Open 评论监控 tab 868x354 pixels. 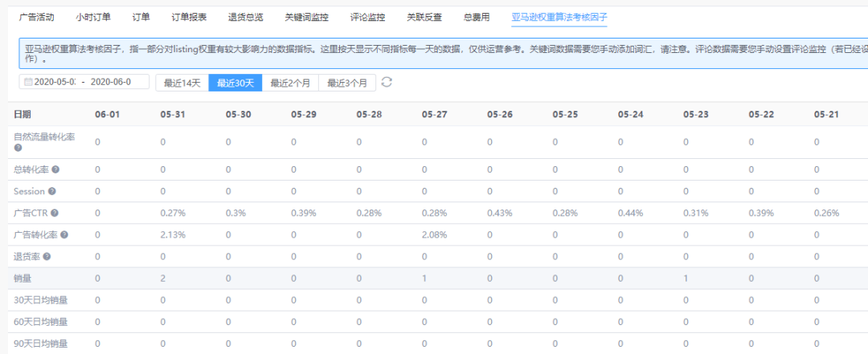367,17
